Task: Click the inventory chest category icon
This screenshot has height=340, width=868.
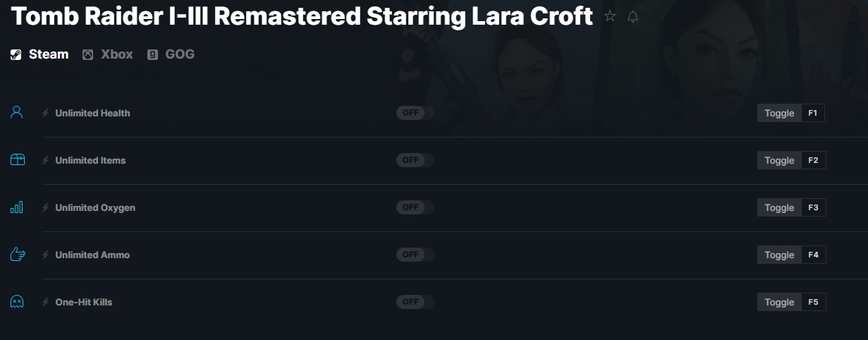Action: click(18, 160)
